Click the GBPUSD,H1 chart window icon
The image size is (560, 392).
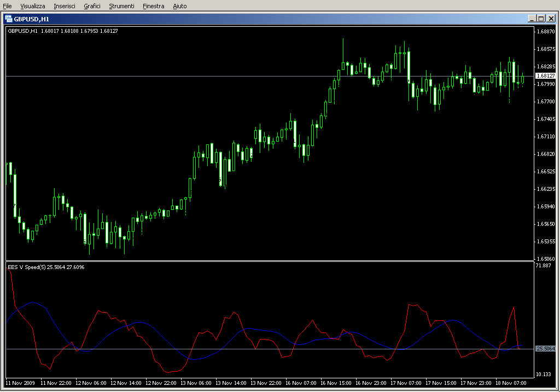point(9,19)
